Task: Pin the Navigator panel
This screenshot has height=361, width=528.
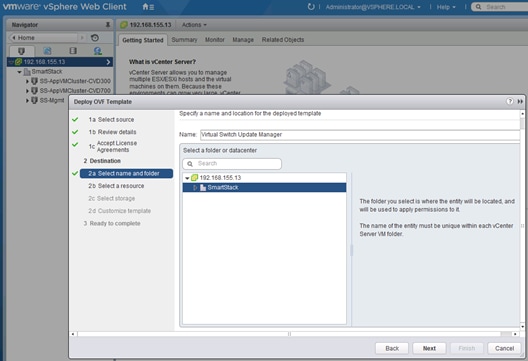Action: pyautogui.click(x=108, y=25)
